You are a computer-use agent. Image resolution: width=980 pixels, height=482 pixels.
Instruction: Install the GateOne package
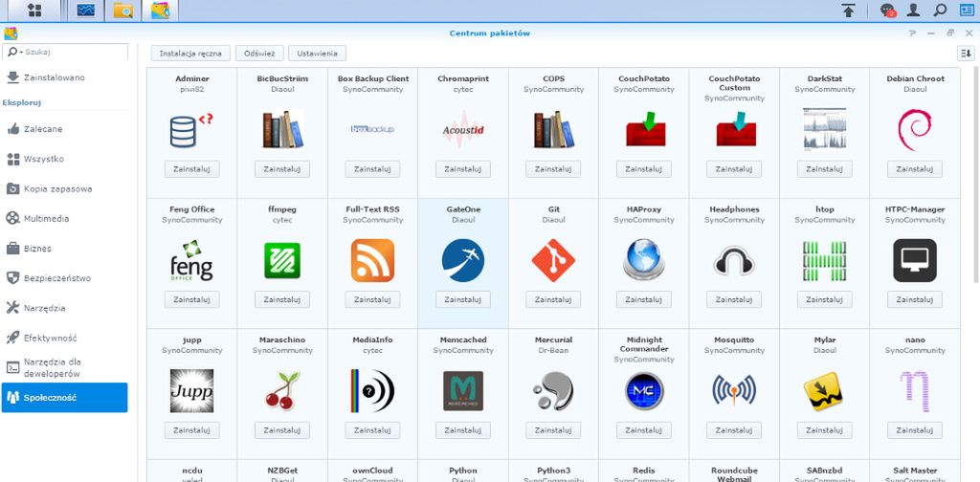[463, 299]
